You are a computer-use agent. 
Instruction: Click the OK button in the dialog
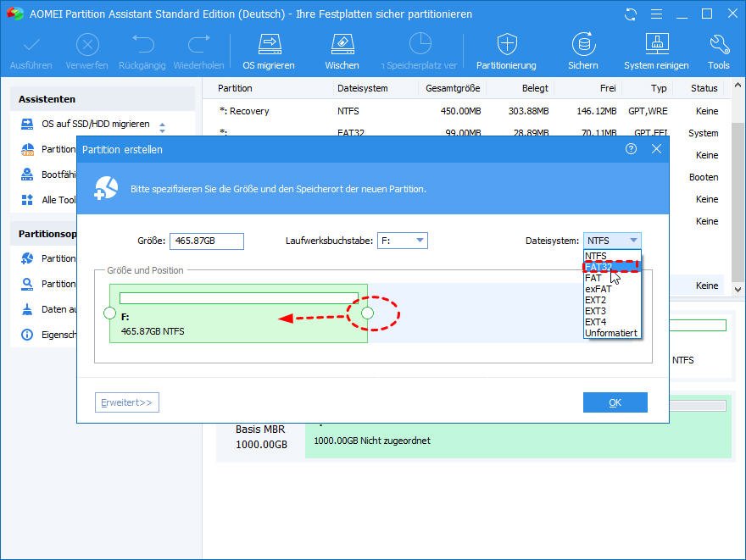pyautogui.click(x=615, y=402)
